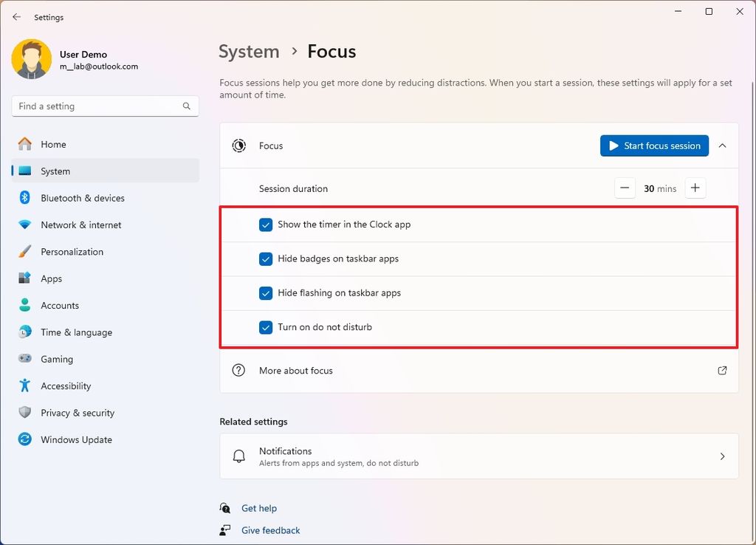Viewport: 756px width, 545px height.
Task: Expand the Notifications related settings
Action: click(x=722, y=456)
